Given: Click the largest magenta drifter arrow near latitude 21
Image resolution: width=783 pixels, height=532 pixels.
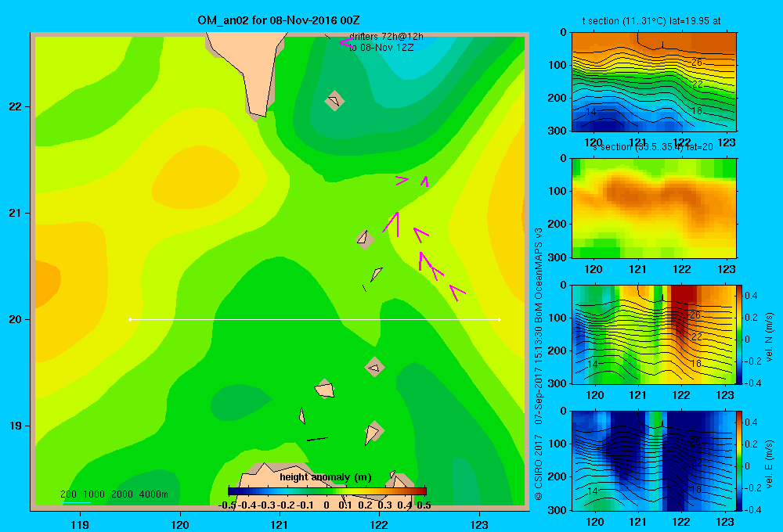Looking at the screenshot, I should 392,224.
